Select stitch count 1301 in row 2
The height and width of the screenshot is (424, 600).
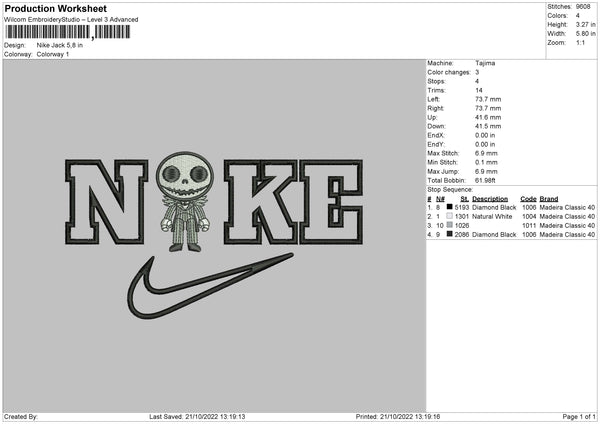[461, 216]
